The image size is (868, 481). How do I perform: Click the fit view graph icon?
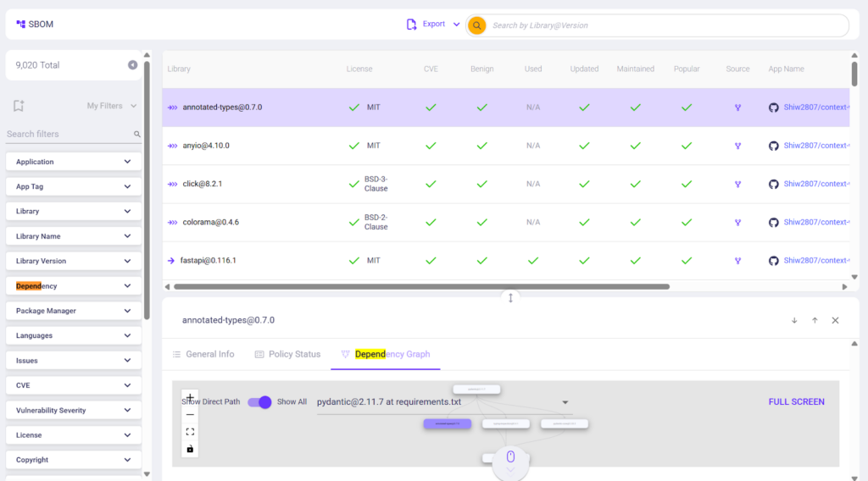tap(190, 432)
